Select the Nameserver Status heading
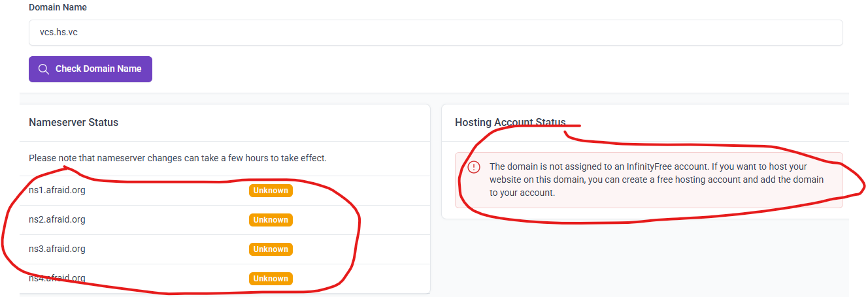Image resolution: width=868 pixels, height=297 pixels. (73, 123)
